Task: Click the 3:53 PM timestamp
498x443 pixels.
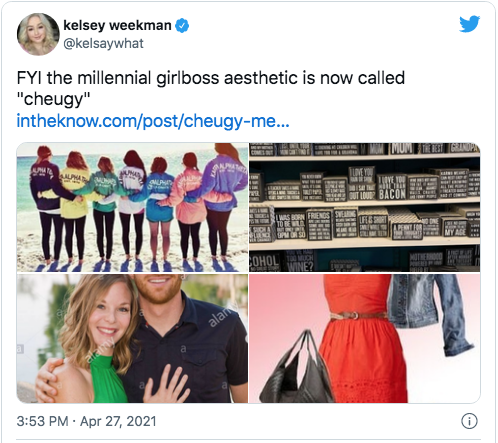Action: coord(42,421)
